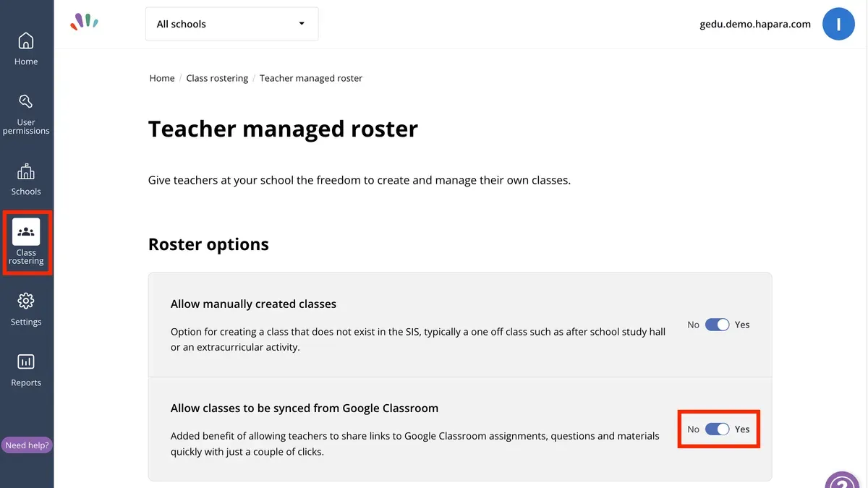Open the user avatar menu
868x488 pixels.
838,24
